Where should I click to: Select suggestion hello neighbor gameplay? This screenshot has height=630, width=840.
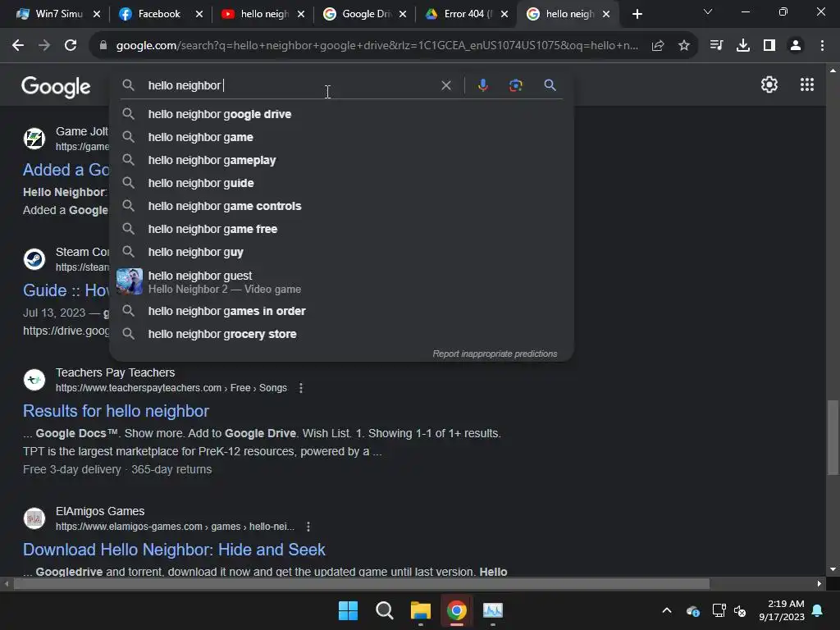pyautogui.click(x=341, y=160)
